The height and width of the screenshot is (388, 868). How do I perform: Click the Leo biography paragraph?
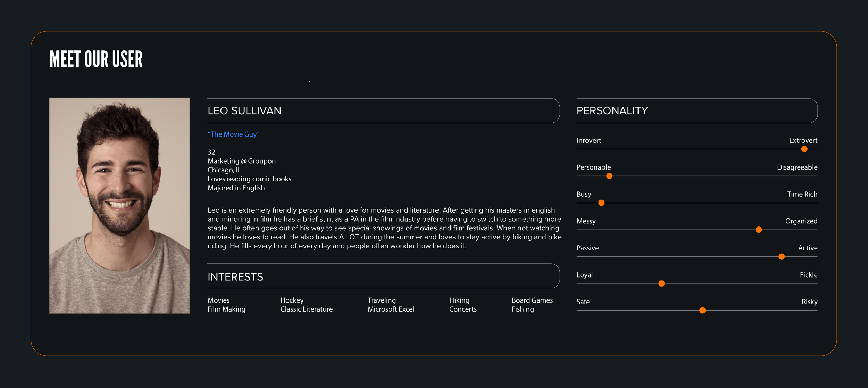coord(384,228)
